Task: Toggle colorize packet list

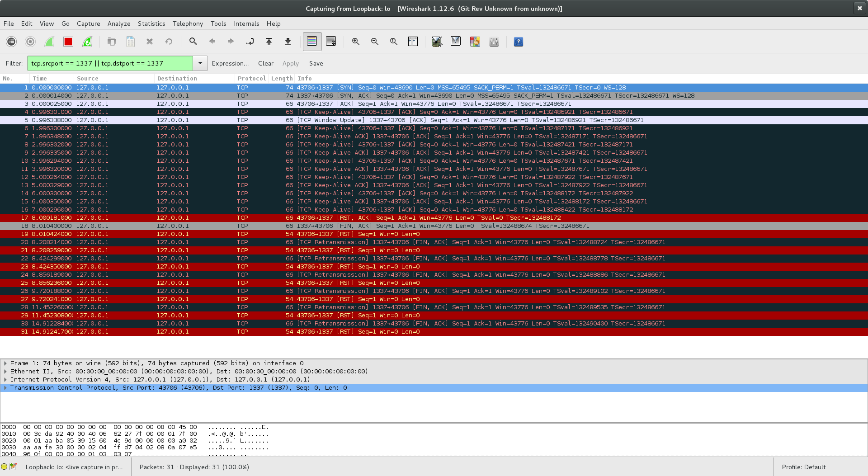Action: pos(312,41)
